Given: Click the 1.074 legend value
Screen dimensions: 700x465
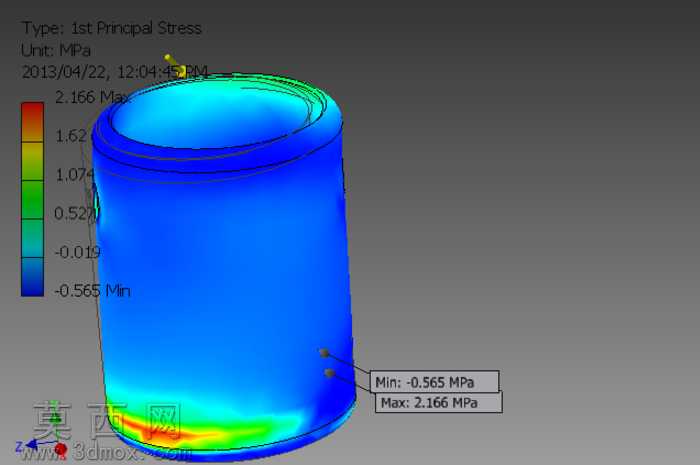Looking at the screenshot, I should [75, 174].
